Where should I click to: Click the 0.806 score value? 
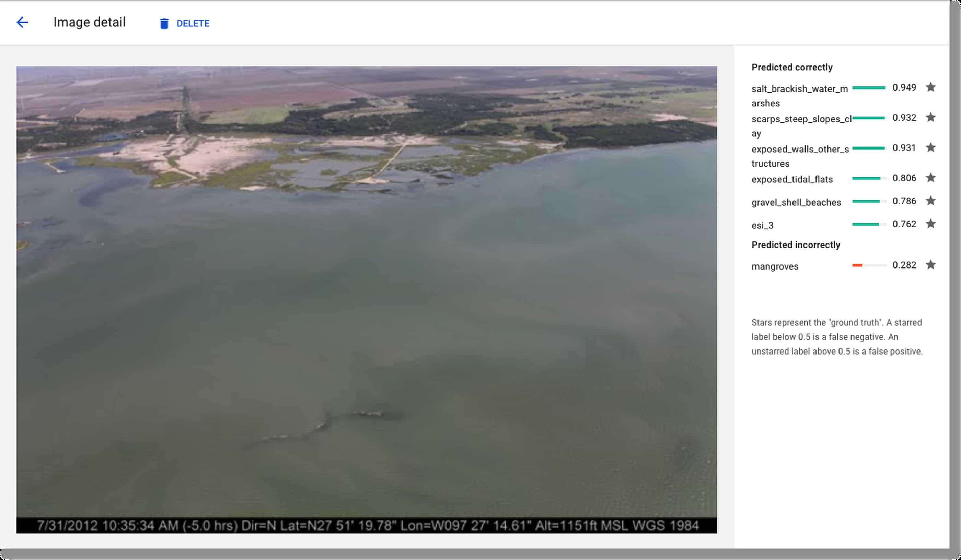(x=904, y=178)
